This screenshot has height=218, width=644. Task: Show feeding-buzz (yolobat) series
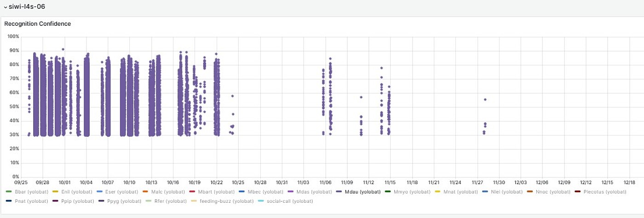click(226, 201)
